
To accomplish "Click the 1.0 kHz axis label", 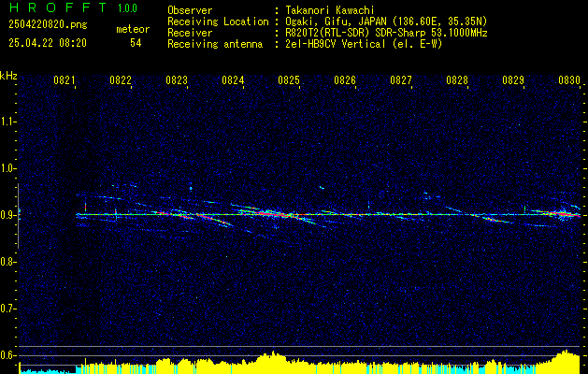I will [x=7, y=168].
